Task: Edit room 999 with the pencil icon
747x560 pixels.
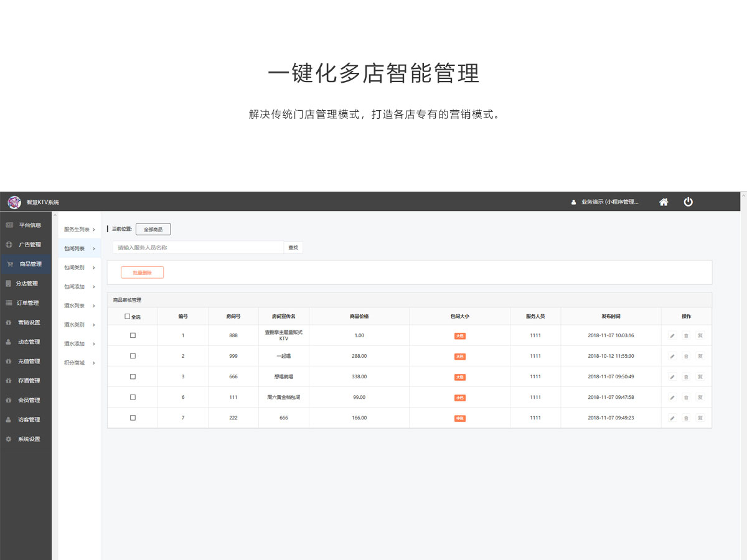Action: 672,356
